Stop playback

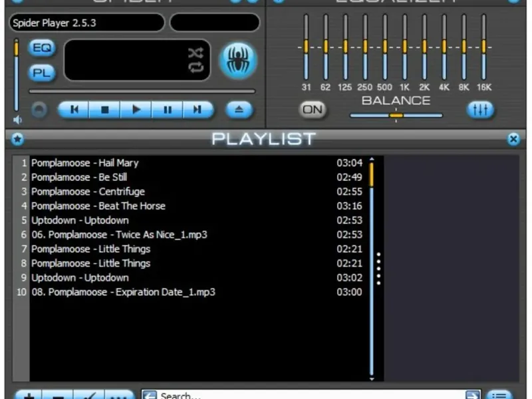104,110
